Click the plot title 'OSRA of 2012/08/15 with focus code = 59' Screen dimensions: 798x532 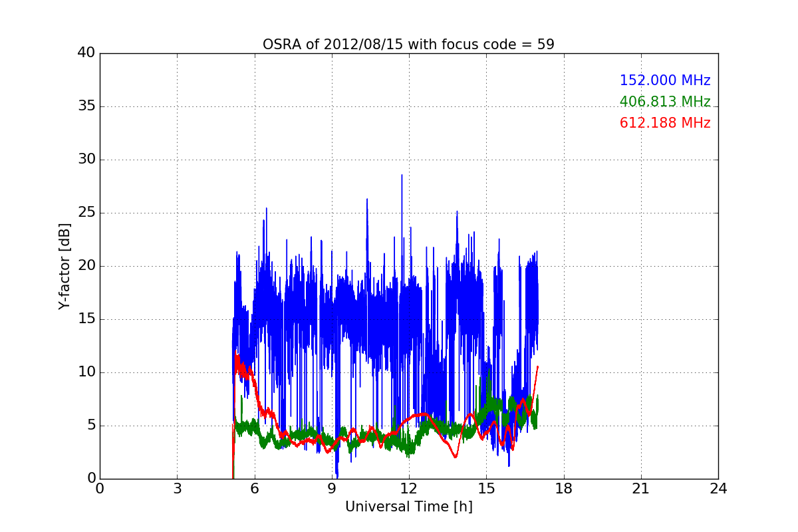[x=408, y=45]
